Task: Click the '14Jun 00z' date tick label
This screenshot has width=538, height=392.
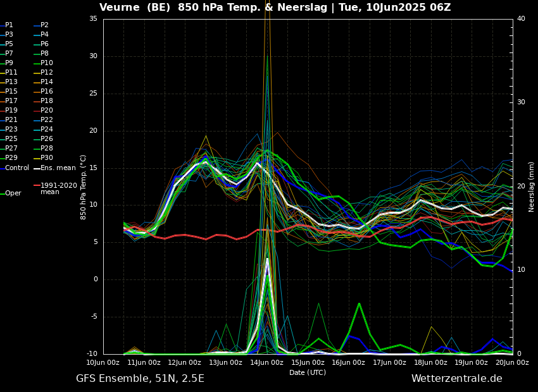Action: point(266,362)
